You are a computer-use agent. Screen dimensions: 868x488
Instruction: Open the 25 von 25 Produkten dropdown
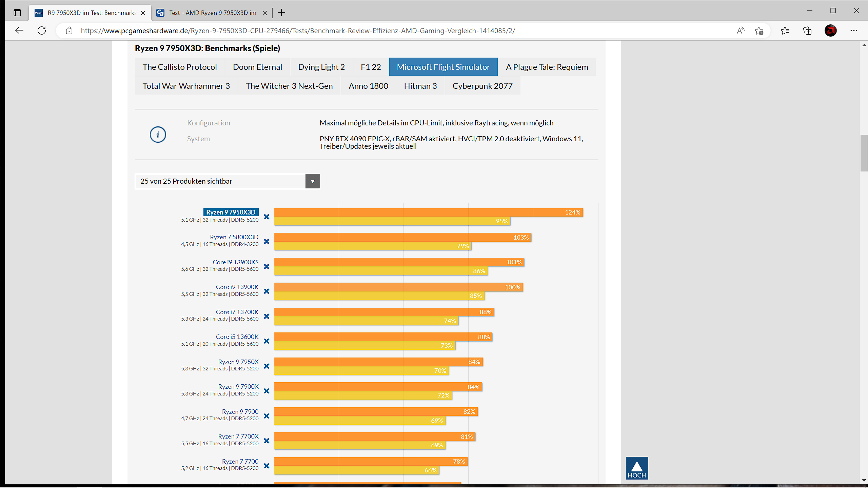[220, 181]
